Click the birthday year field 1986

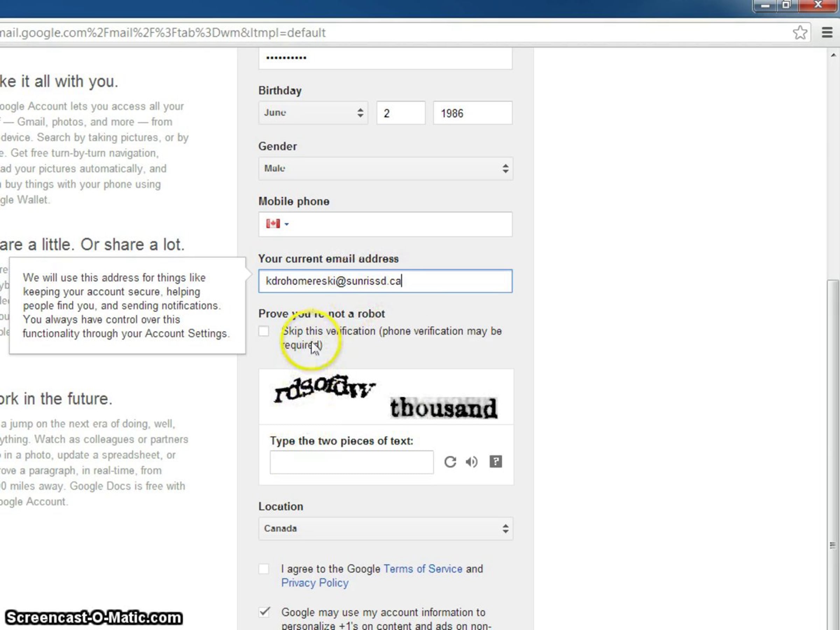coord(472,113)
